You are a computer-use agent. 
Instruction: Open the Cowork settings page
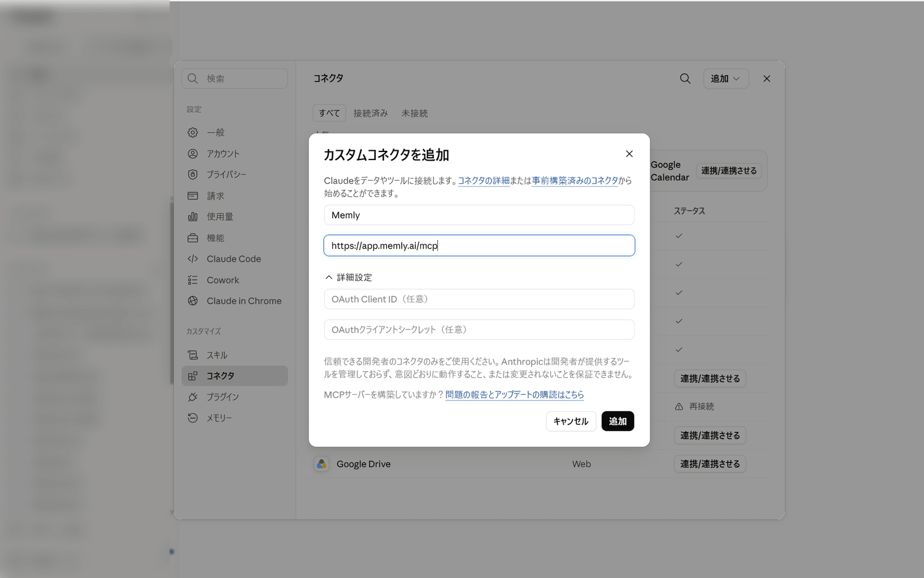[x=234, y=280]
